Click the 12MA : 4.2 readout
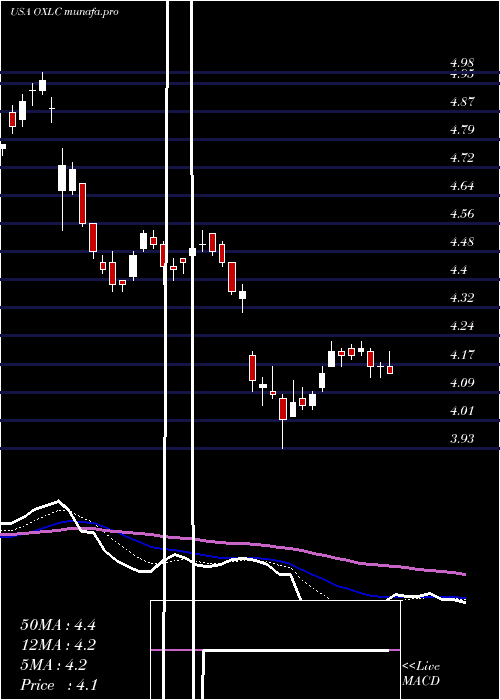Image resolution: width=500 pixels, height=700 pixels. click(58, 645)
